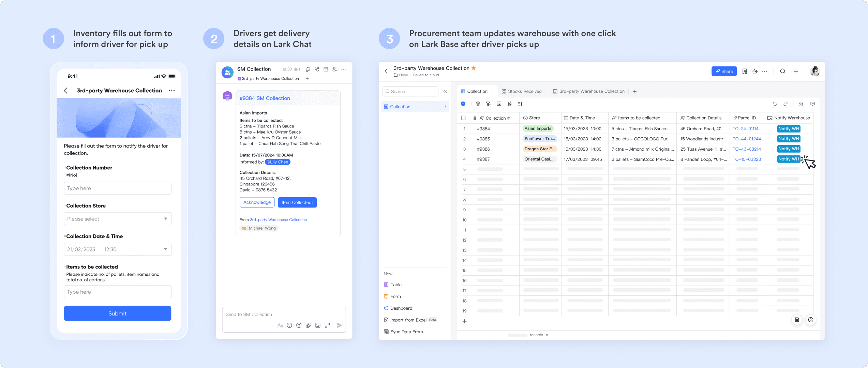Open the comments icon in table toolbar

(x=812, y=104)
